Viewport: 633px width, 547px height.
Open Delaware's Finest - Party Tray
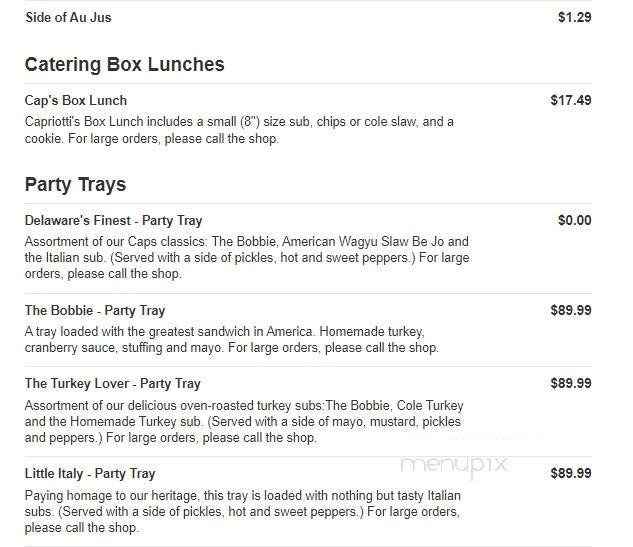[x=113, y=220]
